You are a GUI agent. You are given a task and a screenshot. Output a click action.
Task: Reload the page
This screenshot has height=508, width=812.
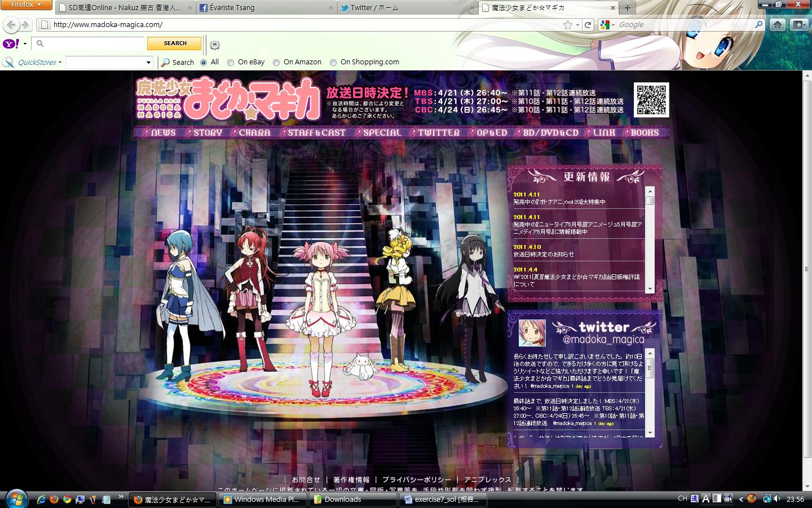pos(588,25)
